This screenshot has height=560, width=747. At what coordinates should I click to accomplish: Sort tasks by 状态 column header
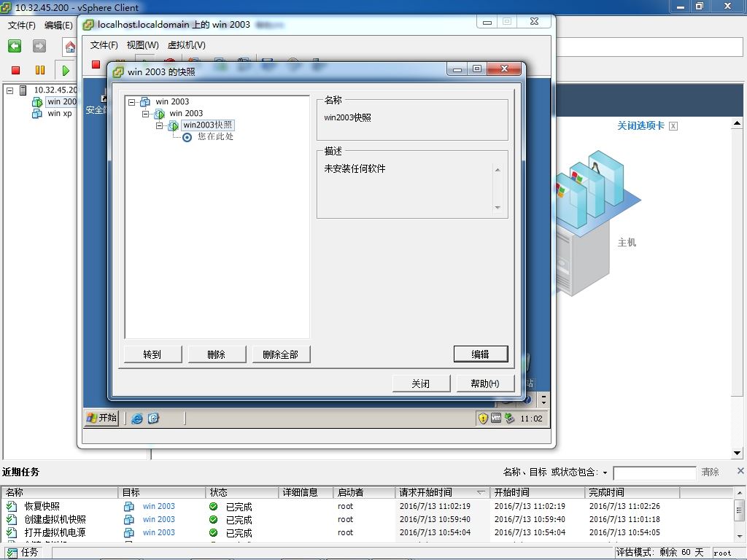tap(242, 492)
